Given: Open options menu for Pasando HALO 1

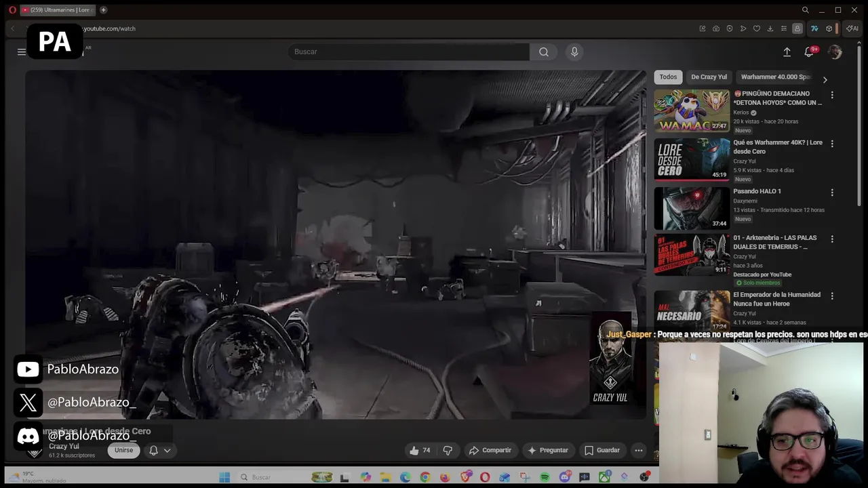Looking at the screenshot, I should click(832, 192).
